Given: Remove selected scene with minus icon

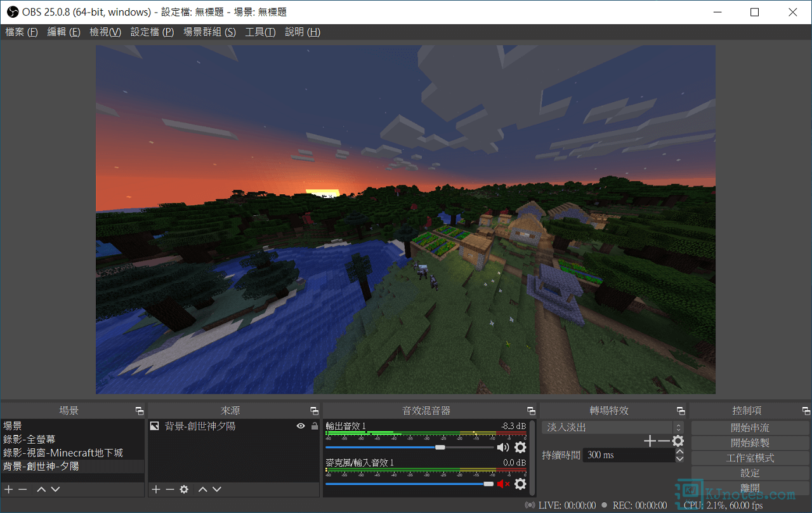Looking at the screenshot, I should (x=23, y=490).
